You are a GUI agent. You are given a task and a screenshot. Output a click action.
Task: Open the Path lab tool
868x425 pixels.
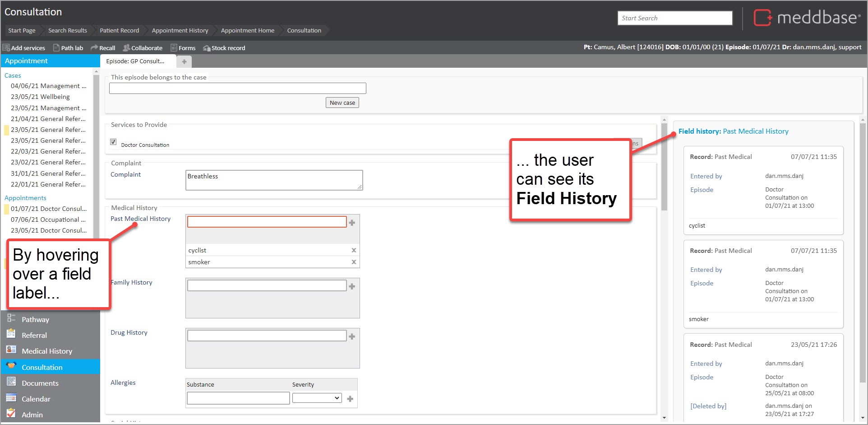[x=68, y=48]
